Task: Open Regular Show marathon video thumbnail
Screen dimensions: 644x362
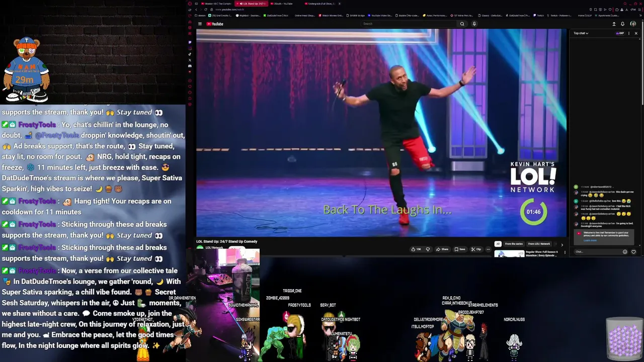Action: (x=509, y=253)
